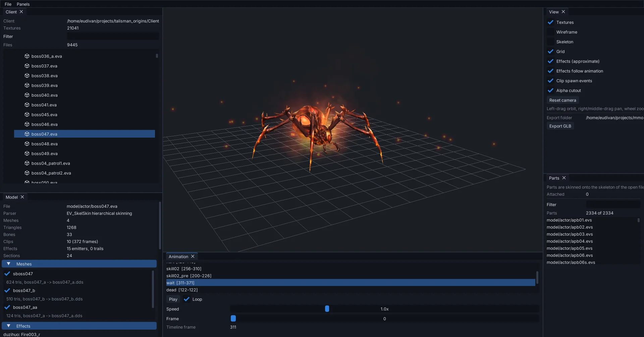Toggle Effects (approximate) checkbox
This screenshot has height=337, width=644.
550,61
